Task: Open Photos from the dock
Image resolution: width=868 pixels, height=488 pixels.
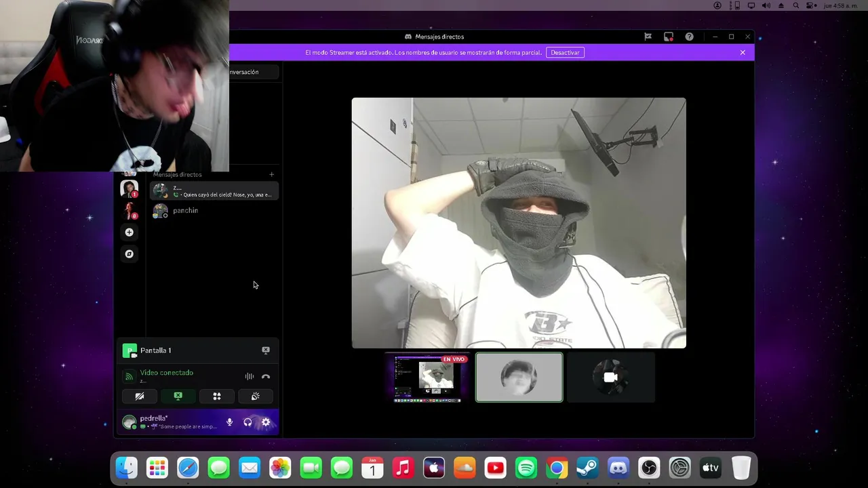Action: (x=280, y=468)
